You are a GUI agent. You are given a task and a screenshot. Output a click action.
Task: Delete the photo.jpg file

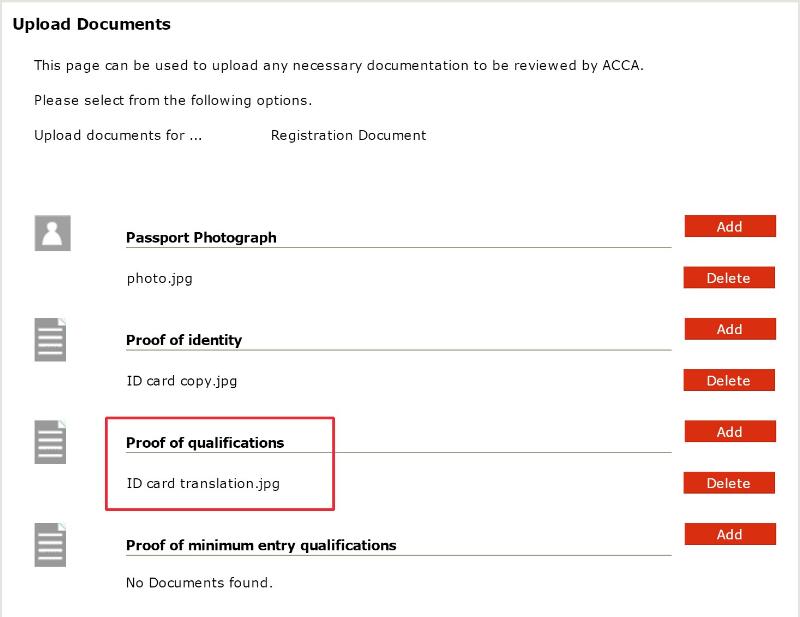tap(728, 278)
